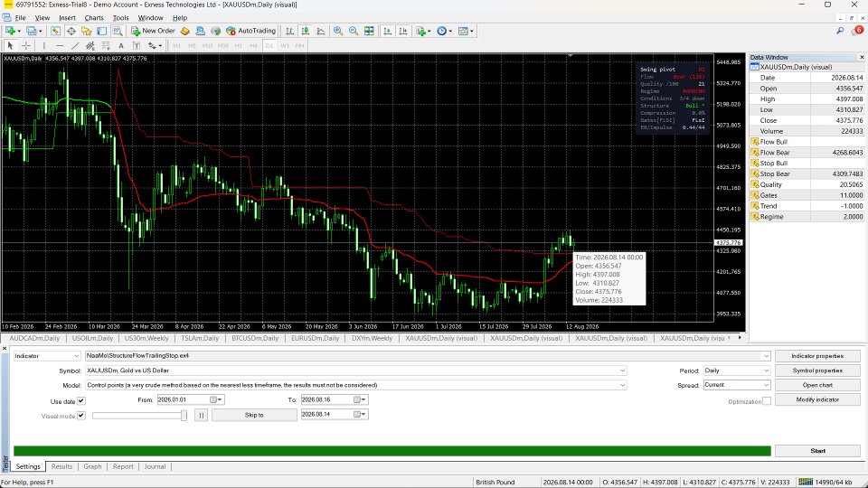Open the Indicators list toolbar dropdown
This screenshot has height=488, width=868.
(x=423, y=31)
